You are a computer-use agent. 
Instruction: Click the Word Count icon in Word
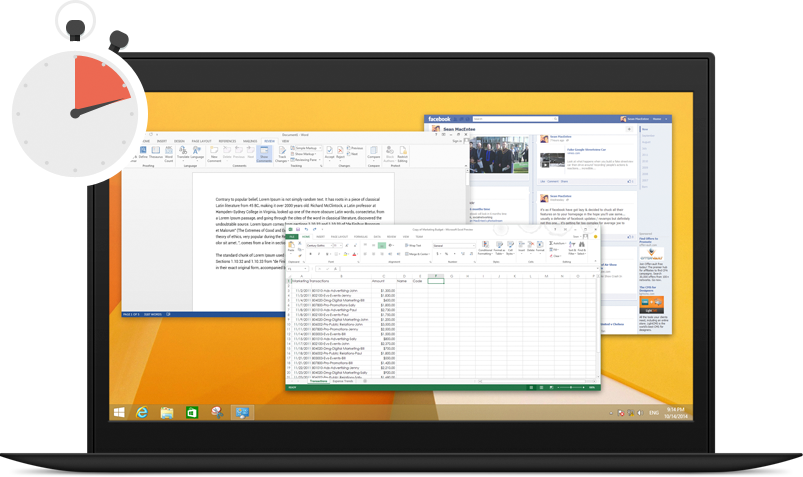pyautogui.click(x=169, y=153)
